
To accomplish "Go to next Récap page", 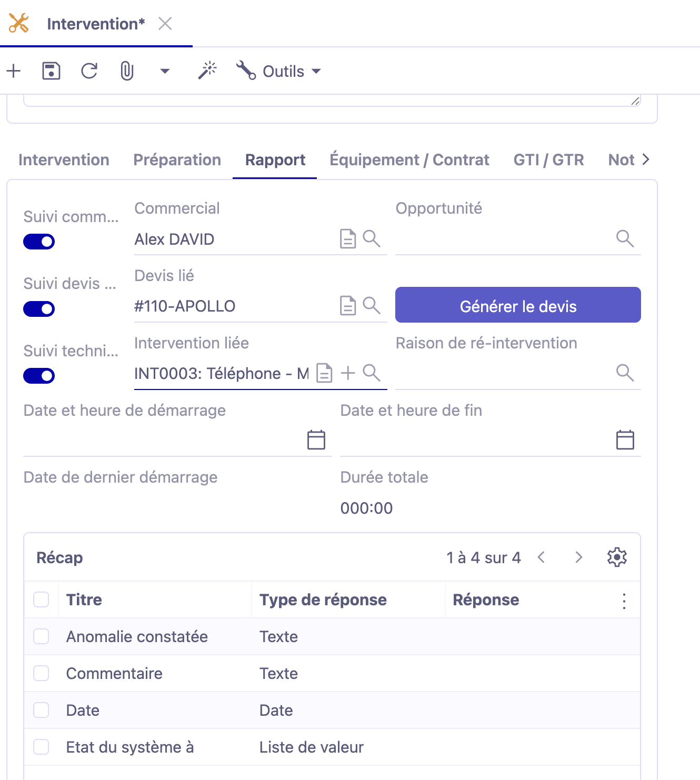I will (x=578, y=557).
